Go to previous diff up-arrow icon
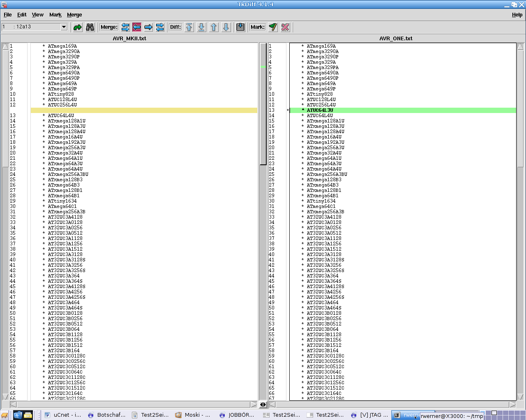Viewport: 526px width, 420px height. [x=214, y=27]
